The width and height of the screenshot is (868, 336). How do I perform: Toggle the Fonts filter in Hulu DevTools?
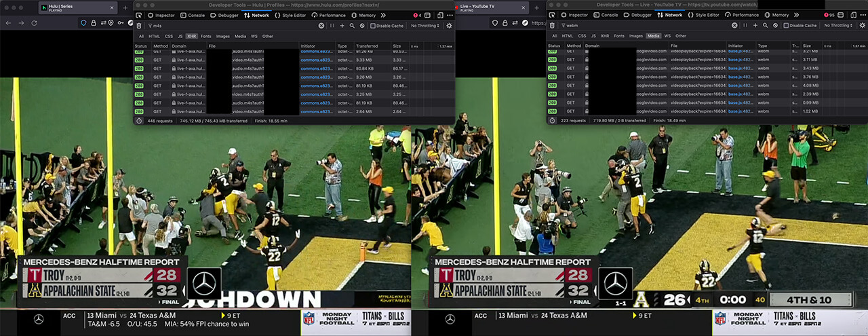206,36
